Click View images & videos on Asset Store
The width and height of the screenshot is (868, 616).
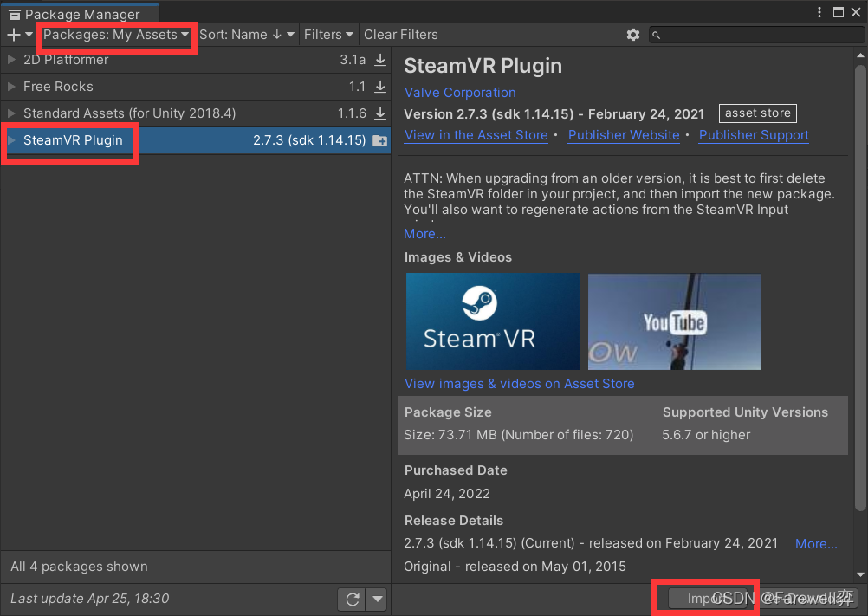(519, 384)
